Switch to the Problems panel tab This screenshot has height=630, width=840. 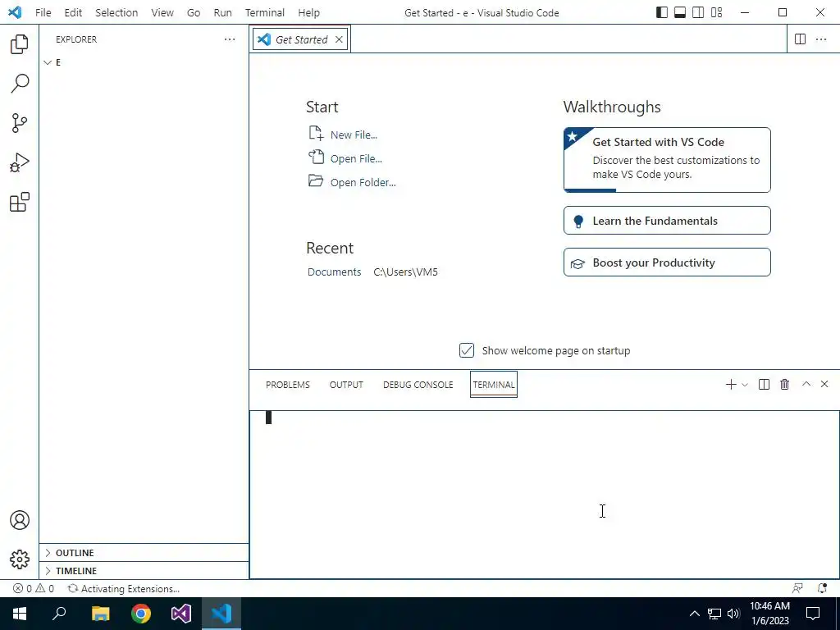click(288, 385)
